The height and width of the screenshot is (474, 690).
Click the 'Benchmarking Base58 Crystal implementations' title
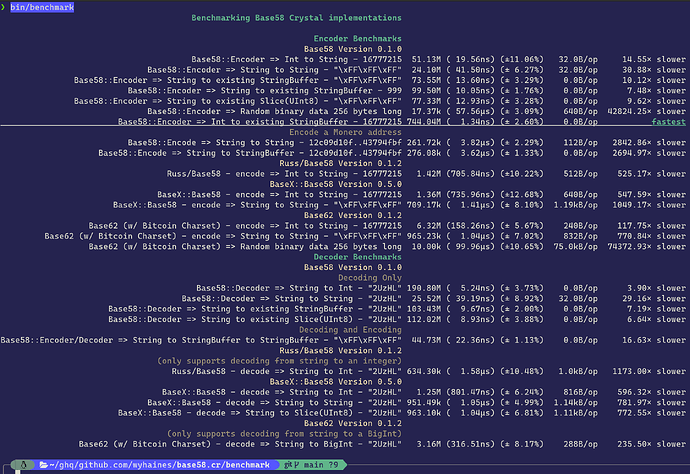click(x=297, y=18)
